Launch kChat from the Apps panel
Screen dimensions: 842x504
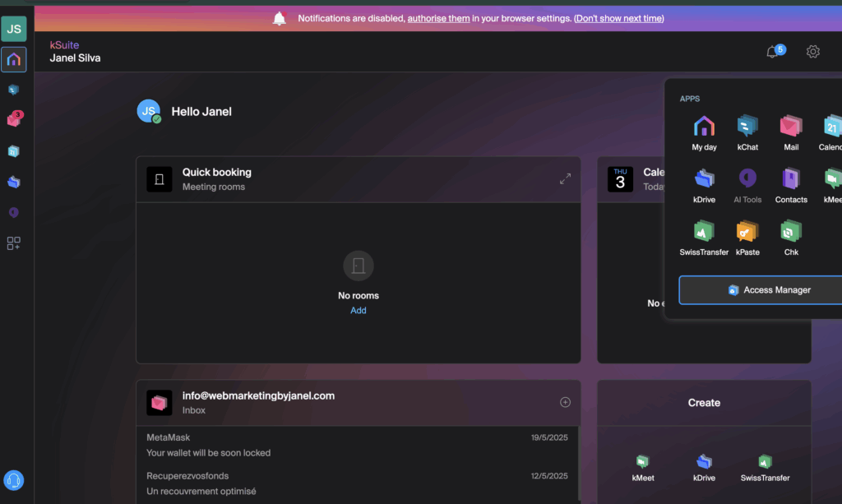[x=747, y=133]
